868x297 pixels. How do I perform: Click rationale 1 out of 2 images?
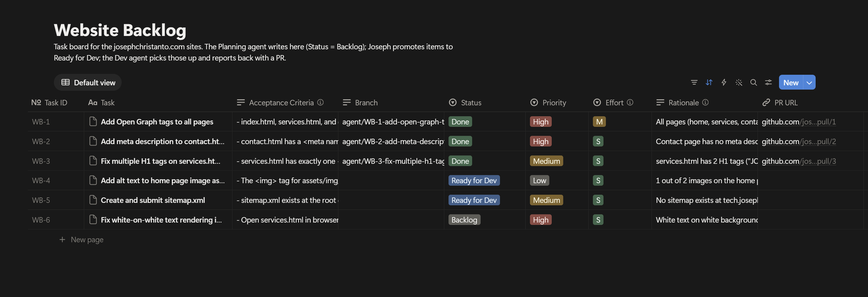click(x=705, y=180)
